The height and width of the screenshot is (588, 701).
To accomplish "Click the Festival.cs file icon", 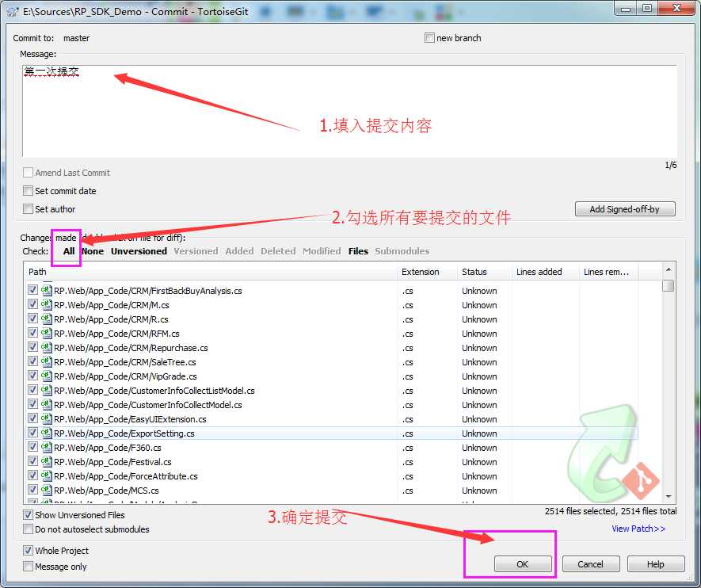I will click(x=47, y=462).
